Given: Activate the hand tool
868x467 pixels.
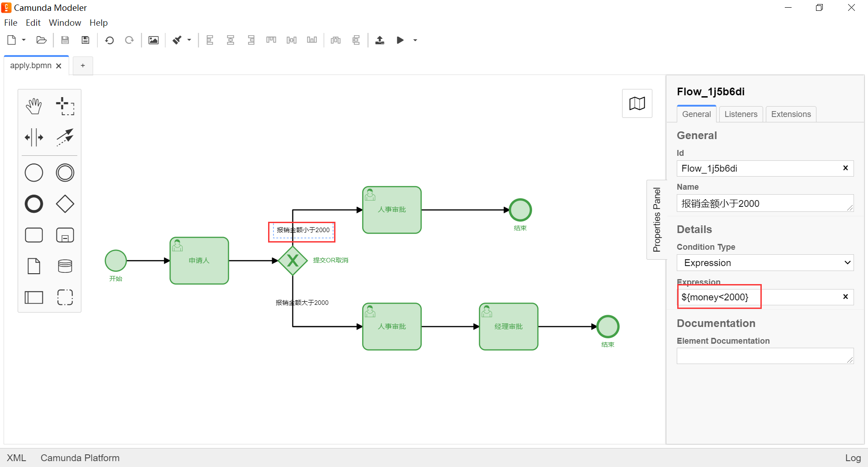Looking at the screenshot, I should coord(34,106).
